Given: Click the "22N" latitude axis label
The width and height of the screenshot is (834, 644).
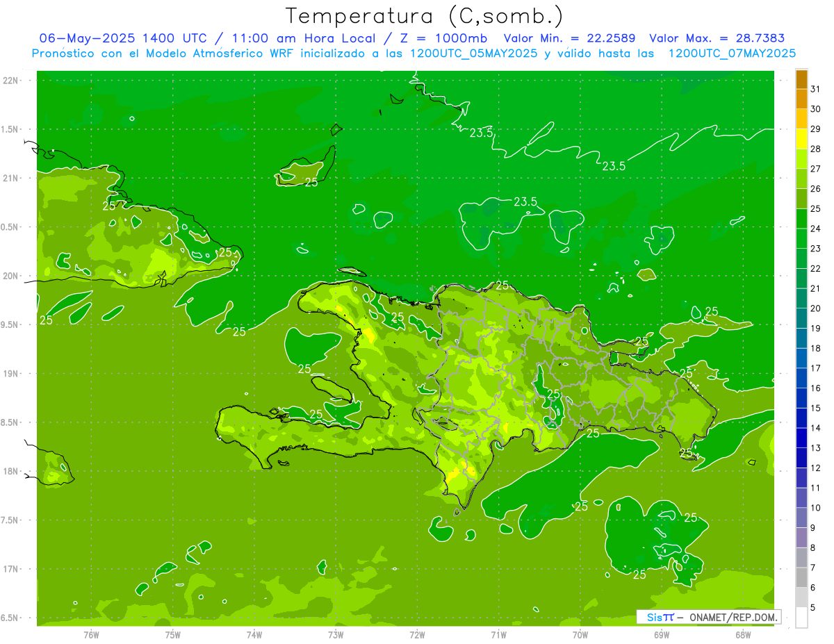Looking at the screenshot, I should [10, 81].
